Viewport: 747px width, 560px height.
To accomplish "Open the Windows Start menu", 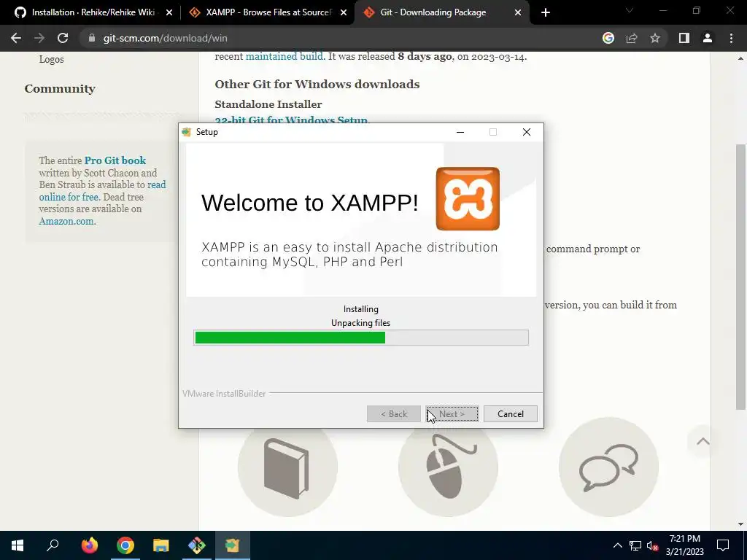I will click(18, 545).
